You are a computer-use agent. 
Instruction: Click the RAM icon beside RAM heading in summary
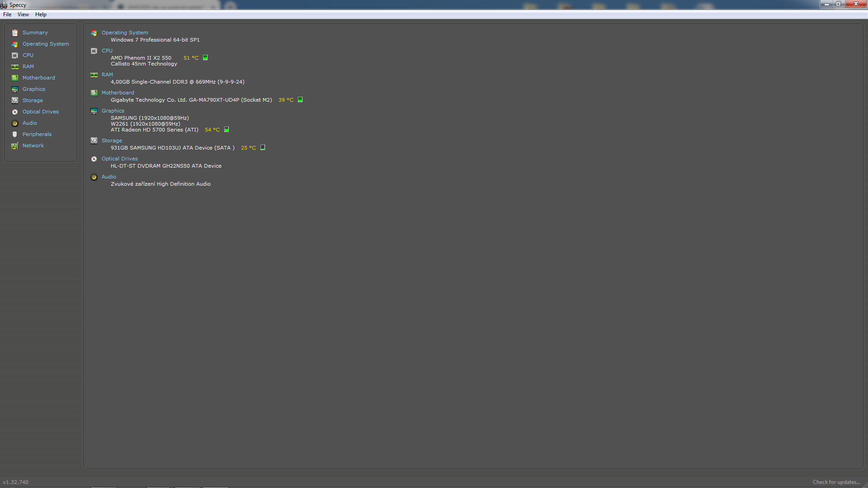pyautogui.click(x=94, y=75)
